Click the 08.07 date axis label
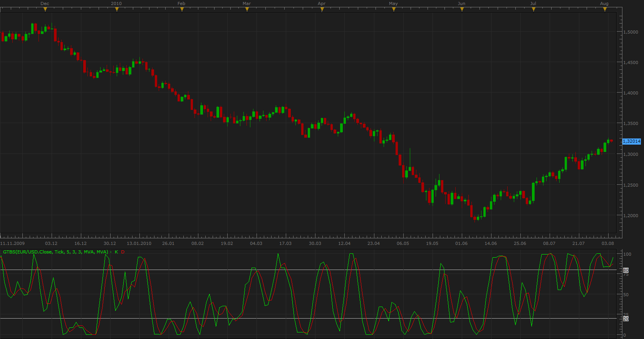Viewport: 644px width, 339px height. (x=549, y=243)
